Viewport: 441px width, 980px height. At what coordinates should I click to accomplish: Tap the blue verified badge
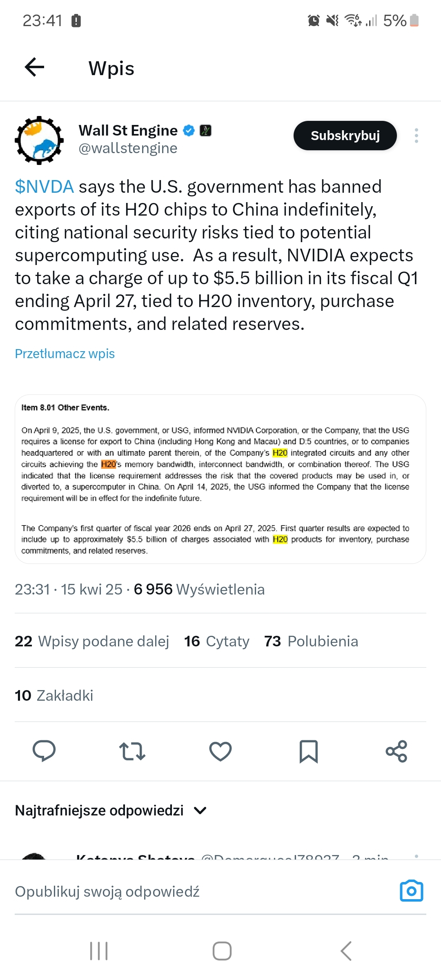click(x=189, y=131)
